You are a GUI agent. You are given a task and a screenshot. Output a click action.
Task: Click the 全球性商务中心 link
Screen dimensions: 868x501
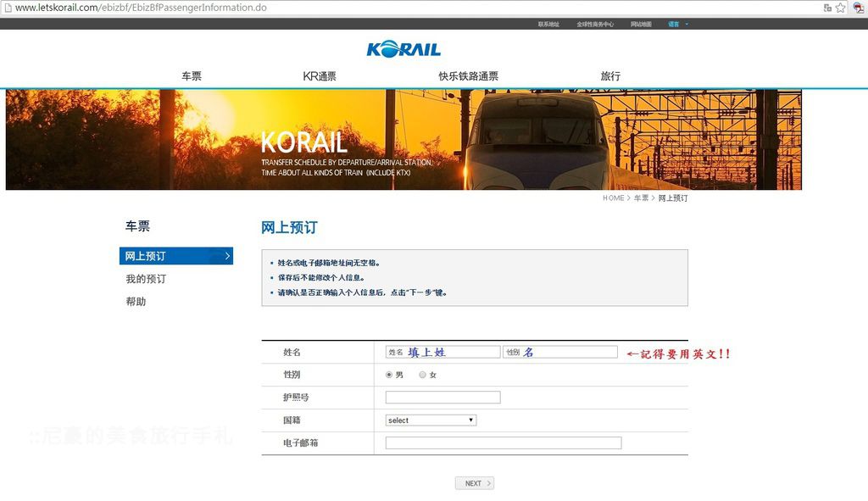595,25
